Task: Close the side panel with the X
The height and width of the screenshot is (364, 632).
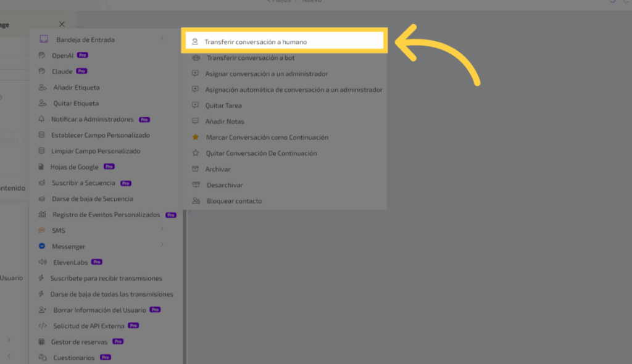Action: tap(62, 24)
